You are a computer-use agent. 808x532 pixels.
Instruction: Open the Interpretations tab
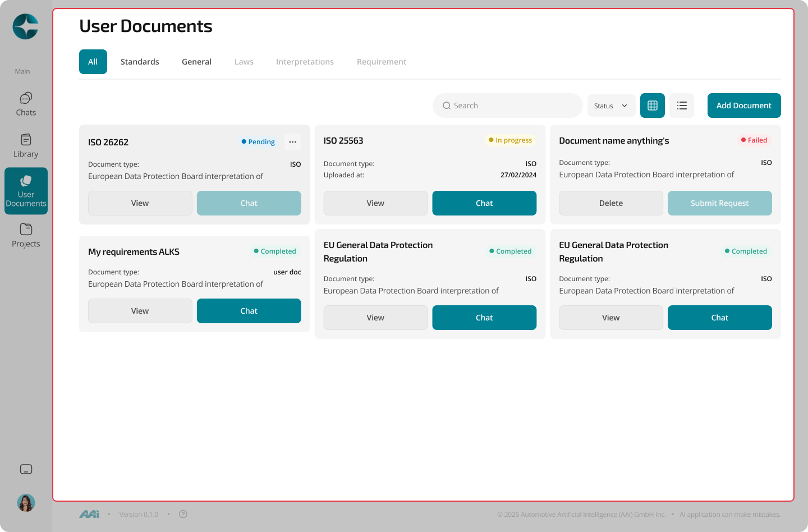point(305,62)
